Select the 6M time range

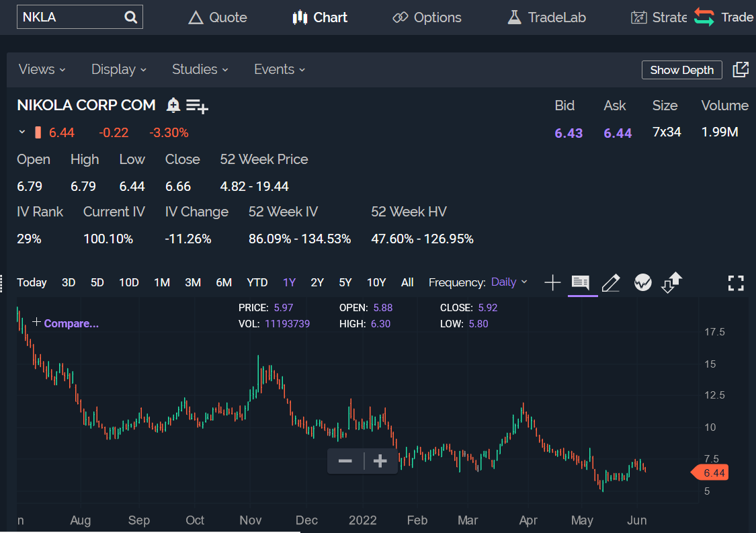[224, 282]
